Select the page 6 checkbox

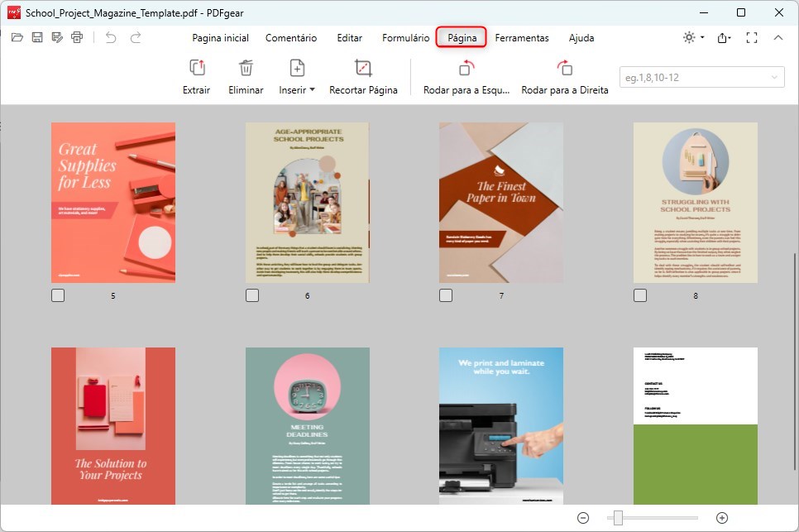point(252,295)
